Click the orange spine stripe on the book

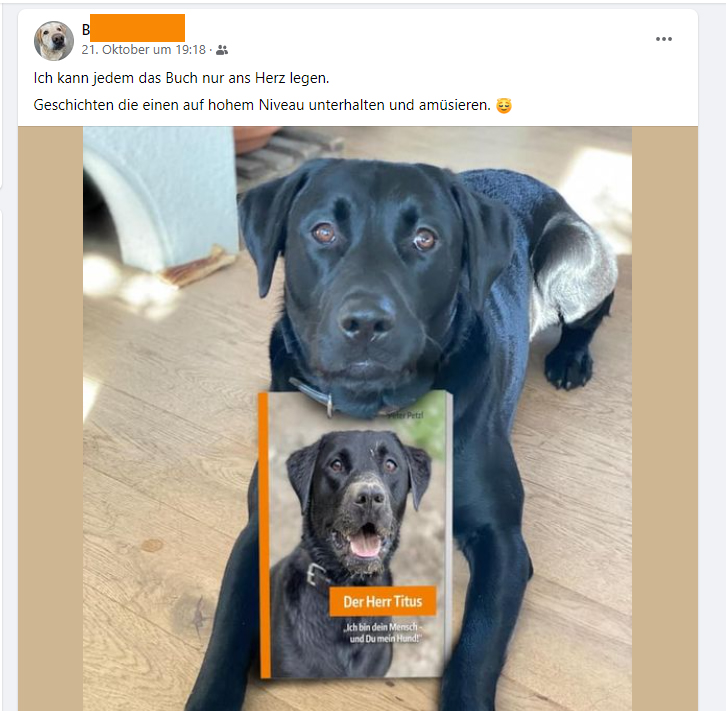point(264,535)
